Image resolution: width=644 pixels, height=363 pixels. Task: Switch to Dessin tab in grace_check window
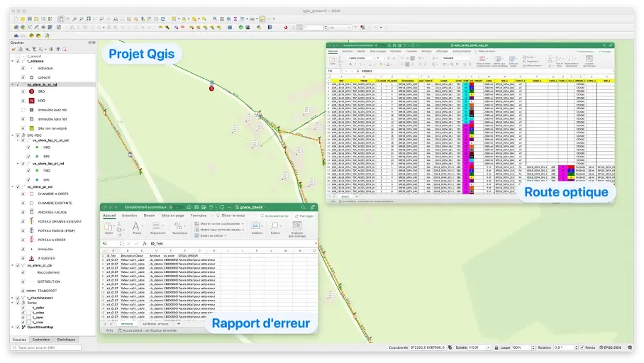(x=150, y=216)
